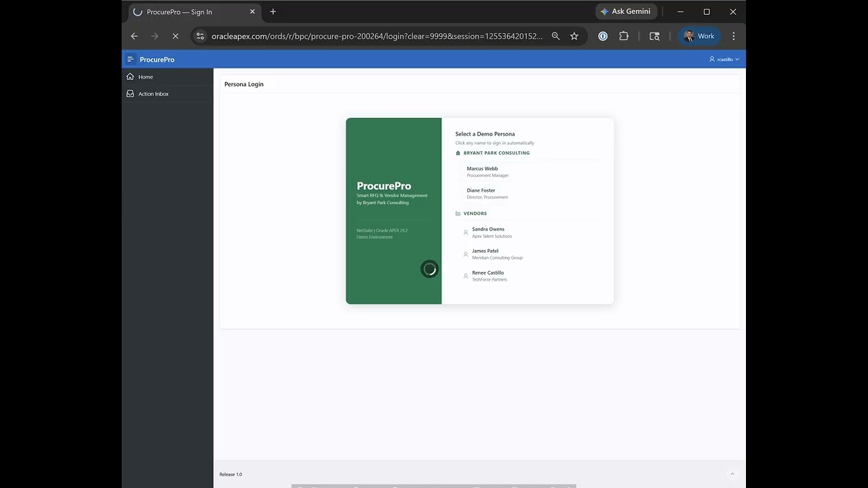Click the VENDORS group label
Image resolution: width=868 pixels, height=488 pixels.
(x=475, y=213)
